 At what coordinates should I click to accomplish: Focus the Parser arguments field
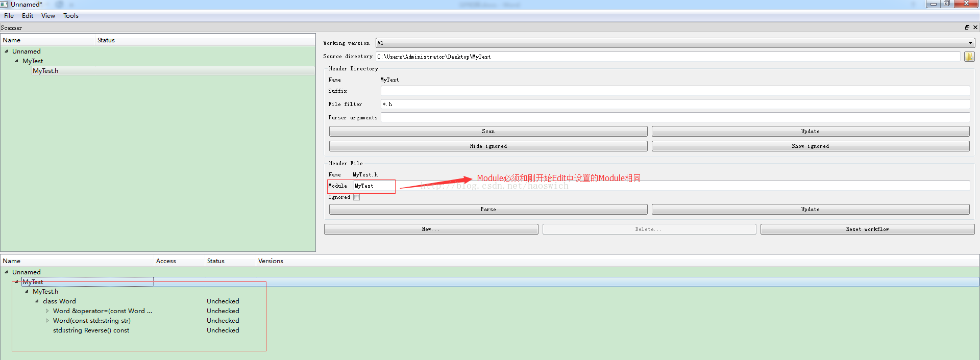675,117
